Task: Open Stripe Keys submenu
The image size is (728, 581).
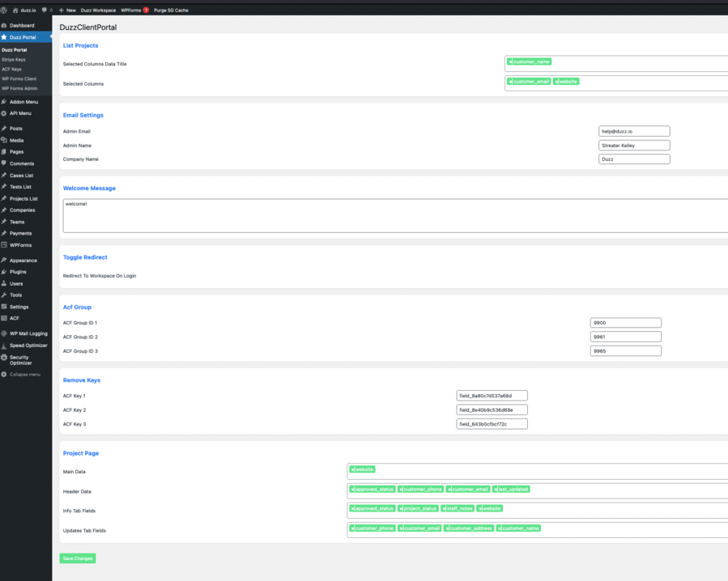Action: pos(14,59)
